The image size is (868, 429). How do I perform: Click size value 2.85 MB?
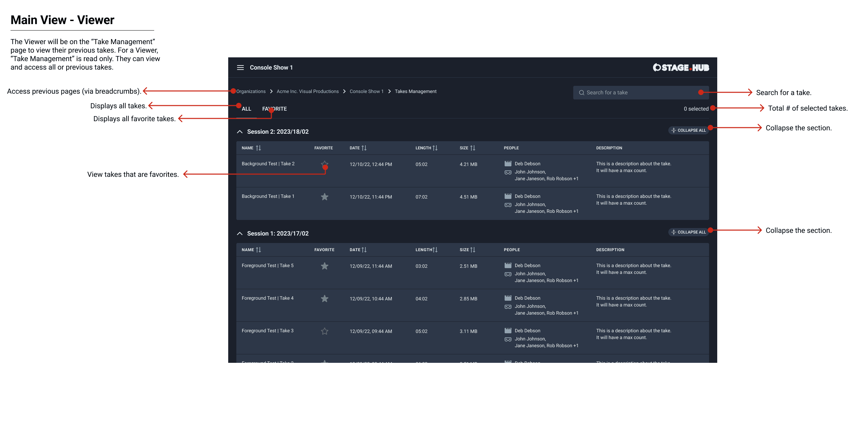[469, 299]
